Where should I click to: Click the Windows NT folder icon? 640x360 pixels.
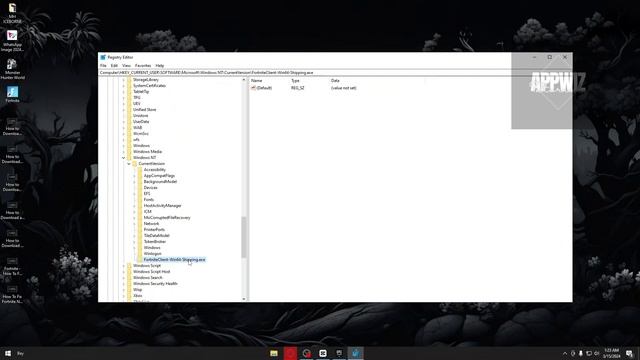[x=129, y=158]
